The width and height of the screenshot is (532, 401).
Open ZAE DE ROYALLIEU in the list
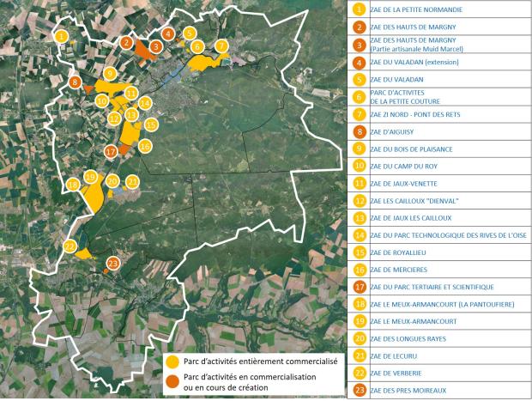pyautogui.click(x=397, y=252)
